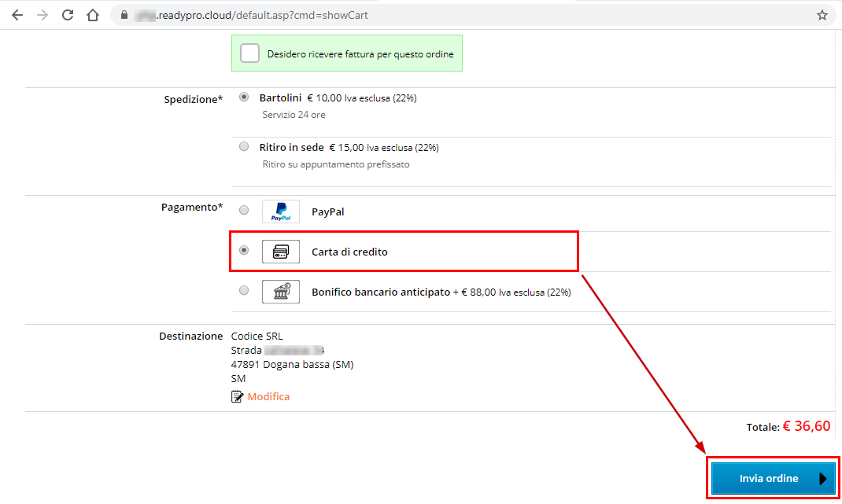Choose Carta di credito radio button
The height and width of the screenshot is (504, 842).
point(244,250)
